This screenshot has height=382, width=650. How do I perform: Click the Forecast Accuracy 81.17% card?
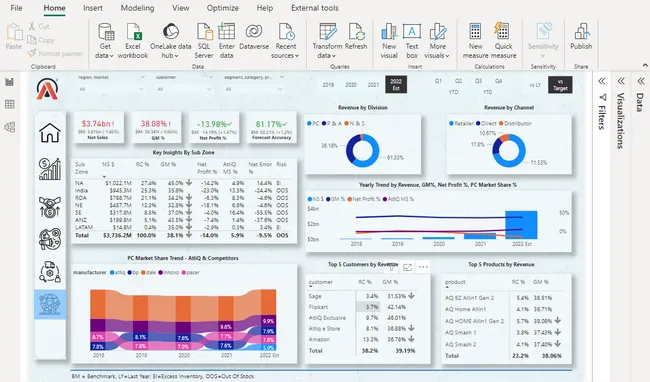tap(272, 128)
